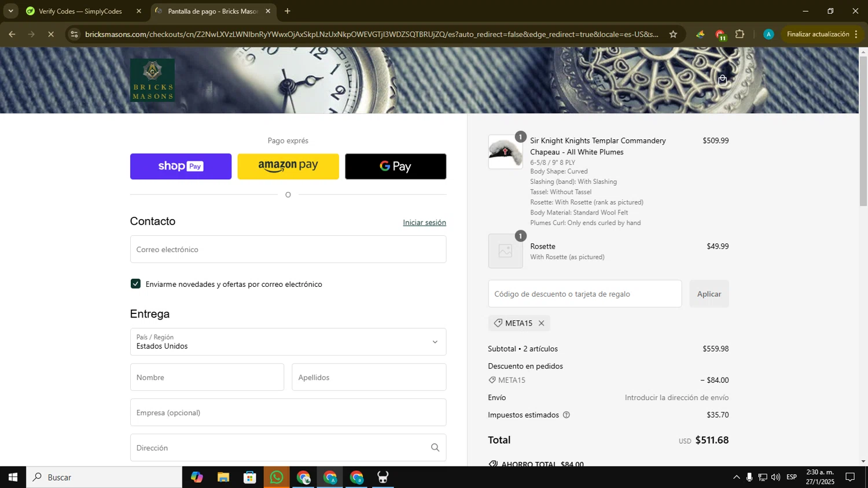Click the Apellidos input field
868x488 pixels.
click(x=369, y=377)
